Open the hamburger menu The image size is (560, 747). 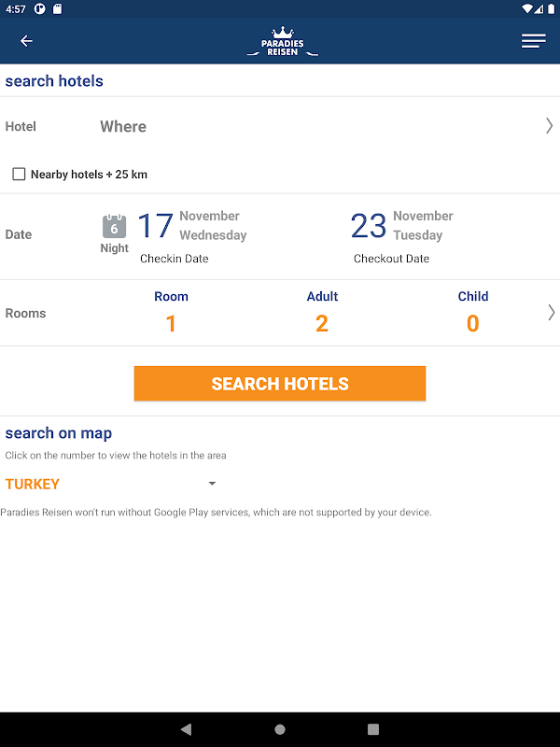(533, 41)
